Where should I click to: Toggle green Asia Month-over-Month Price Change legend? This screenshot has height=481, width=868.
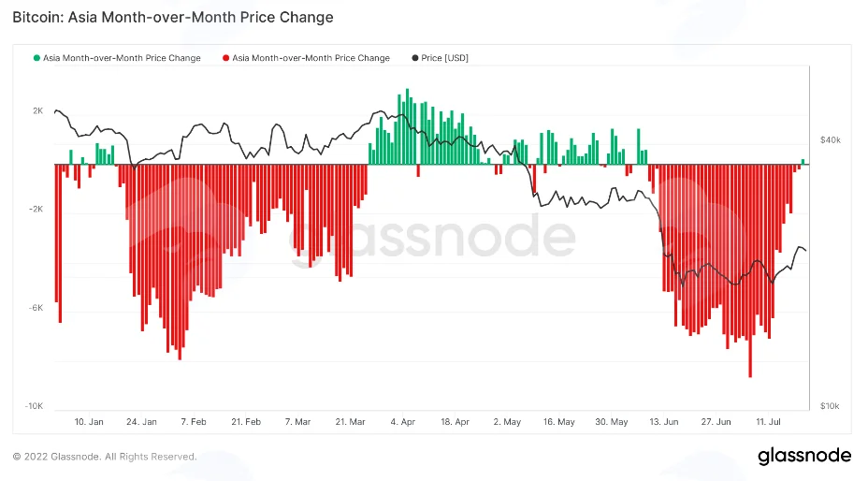(117, 58)
